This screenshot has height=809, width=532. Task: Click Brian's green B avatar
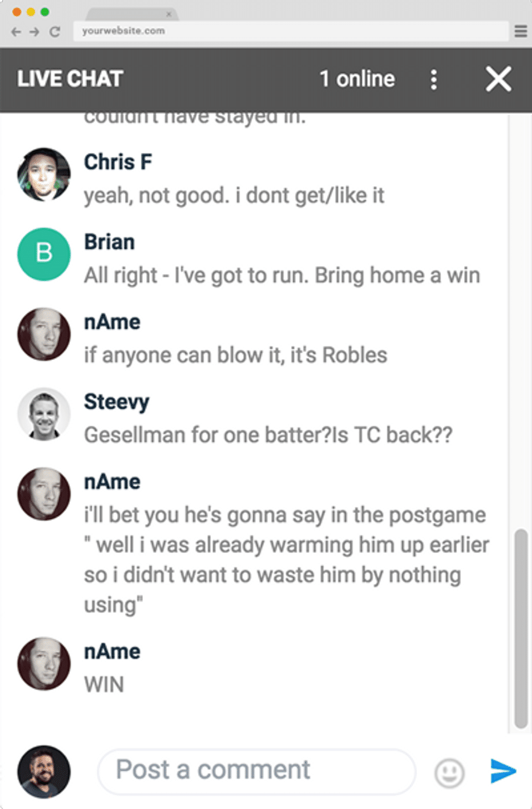click(x=44, y=254)
